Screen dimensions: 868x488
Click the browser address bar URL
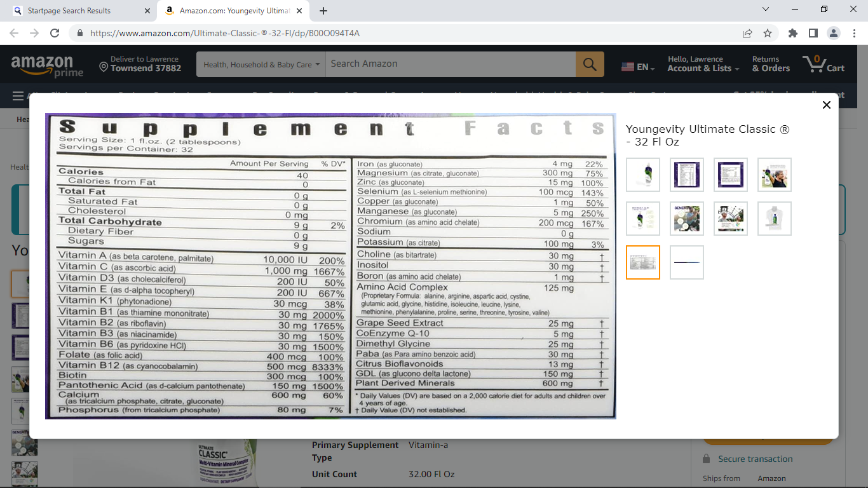(x=225, y=33)
